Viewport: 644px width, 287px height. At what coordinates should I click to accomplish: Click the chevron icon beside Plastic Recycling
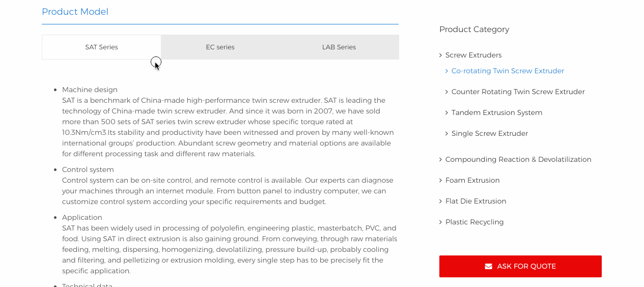440,222
